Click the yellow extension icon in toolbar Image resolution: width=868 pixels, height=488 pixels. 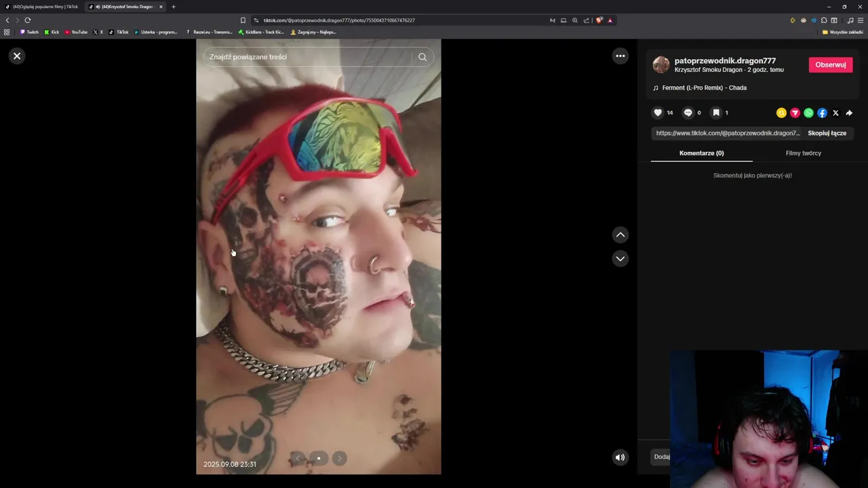click(793, 20)
